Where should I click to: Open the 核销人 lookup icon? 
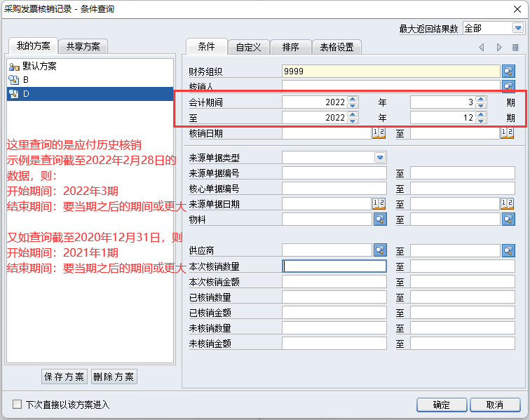(x=508, y=86)
